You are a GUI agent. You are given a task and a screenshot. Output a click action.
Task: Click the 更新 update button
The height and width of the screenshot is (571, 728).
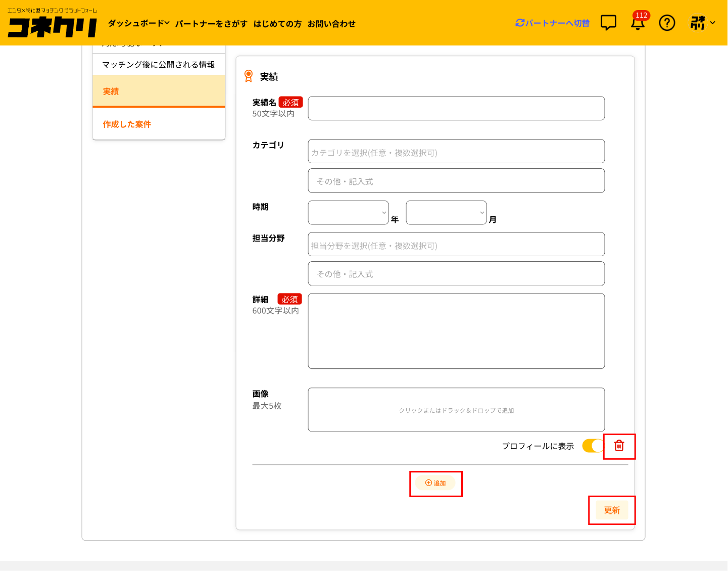pyautogui.click(x=612, y=510)
